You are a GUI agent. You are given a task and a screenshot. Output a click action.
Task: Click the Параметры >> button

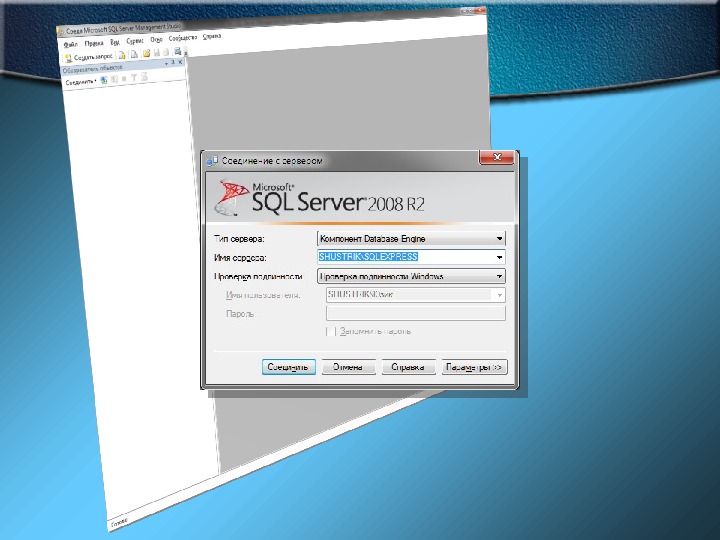(x=474, y=367)
